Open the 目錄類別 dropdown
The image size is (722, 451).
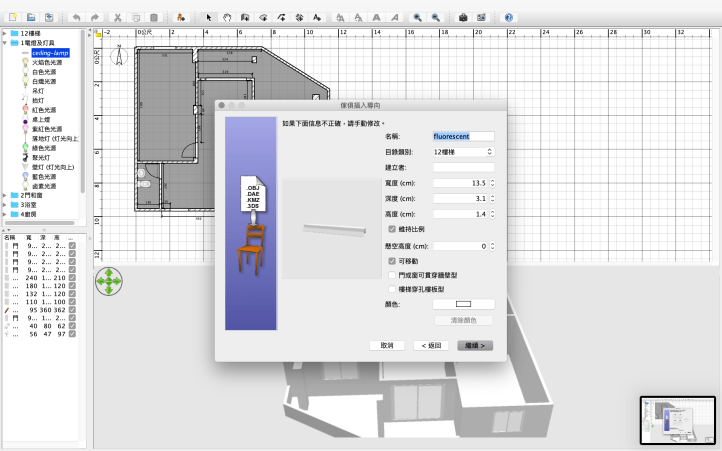coord(463,152)
